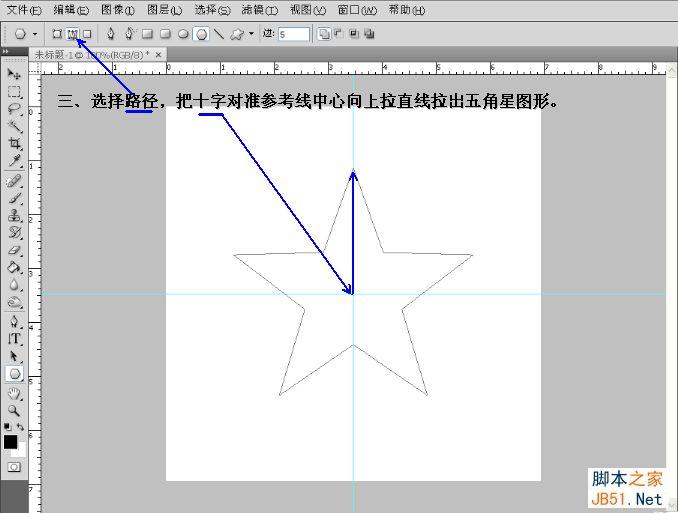Expand the toolbox with double-arrow button

(5, 51)
